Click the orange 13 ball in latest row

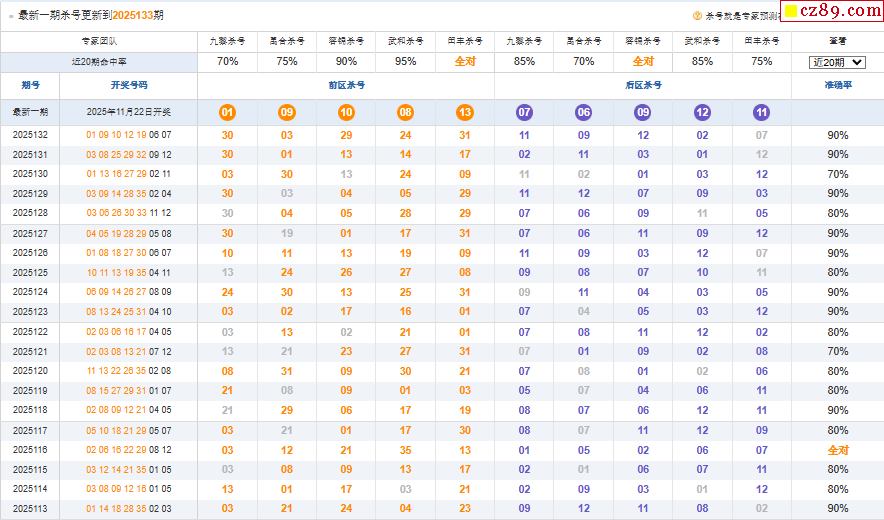pos(465,112)
